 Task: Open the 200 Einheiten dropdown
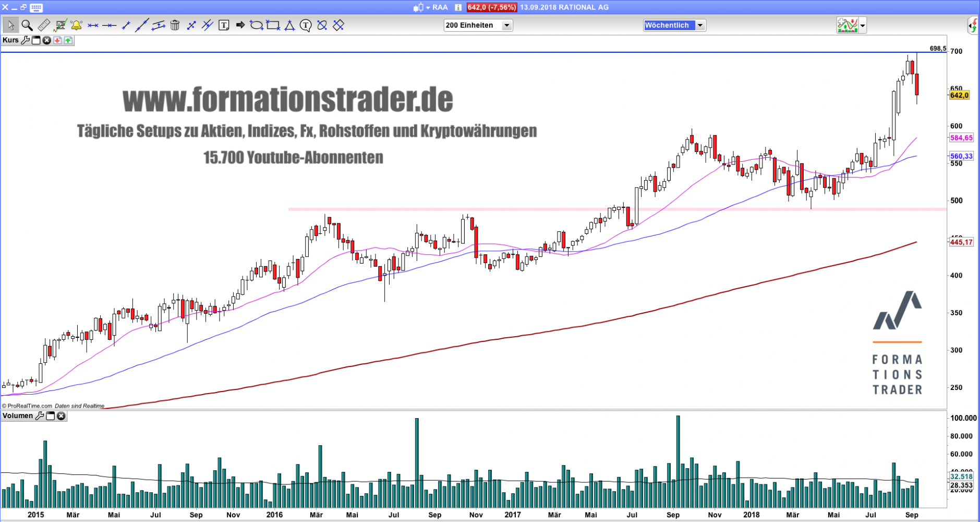pyautogui.click(x=506, y=25)
